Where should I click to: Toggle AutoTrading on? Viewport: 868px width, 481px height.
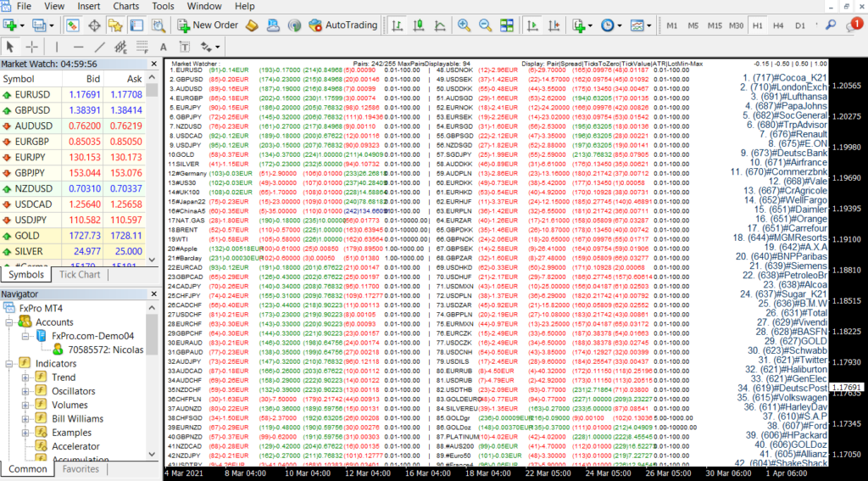pyautogui.click(x=343, y=25)
